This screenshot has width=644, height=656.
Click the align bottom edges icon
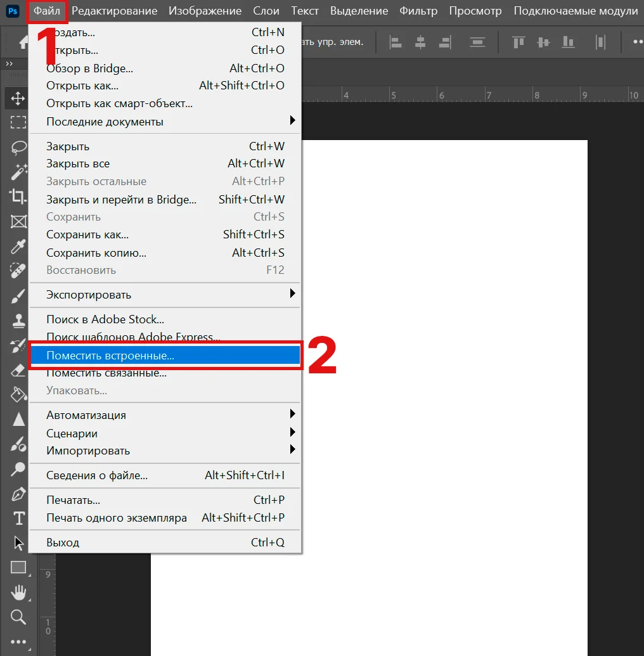[568, 42]
